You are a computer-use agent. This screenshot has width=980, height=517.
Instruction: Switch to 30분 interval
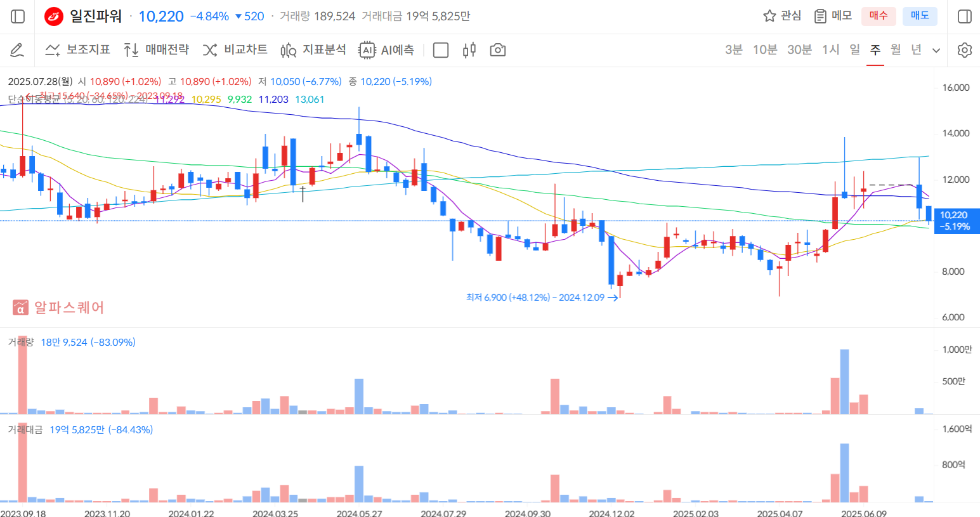799,49
